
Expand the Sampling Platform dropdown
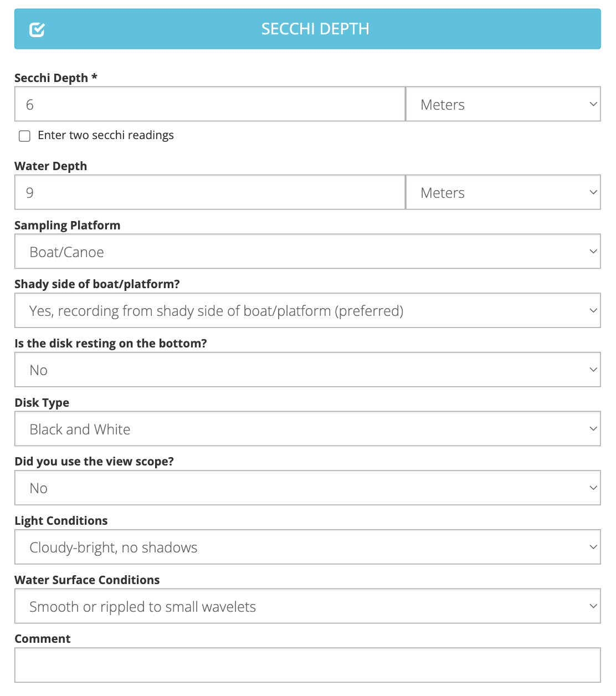click(307, 252)
